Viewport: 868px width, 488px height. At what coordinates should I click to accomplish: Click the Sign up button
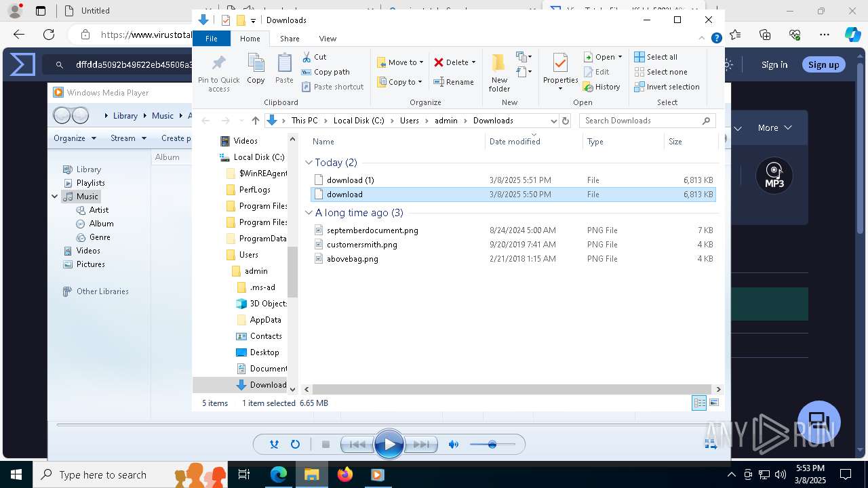[x=824, y=65]
